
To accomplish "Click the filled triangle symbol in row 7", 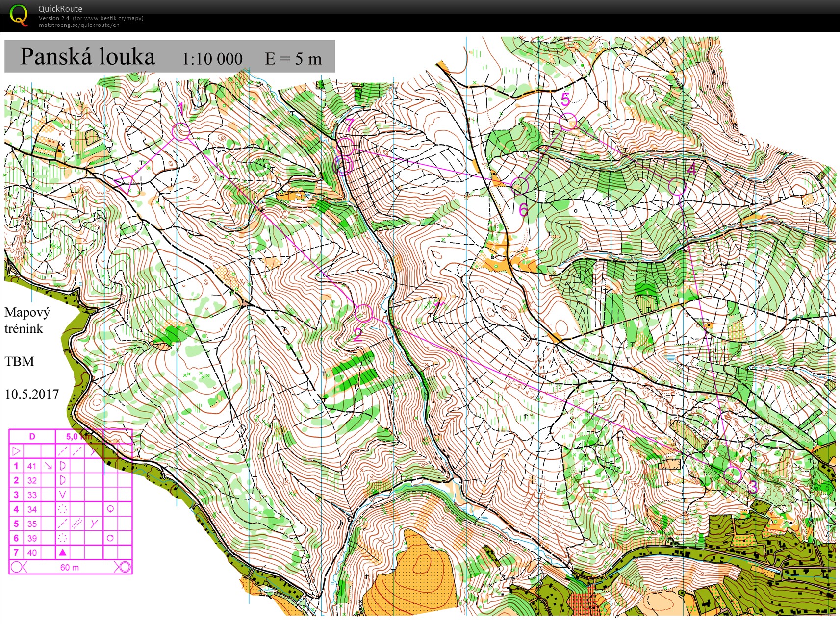I will coord(62,552).
